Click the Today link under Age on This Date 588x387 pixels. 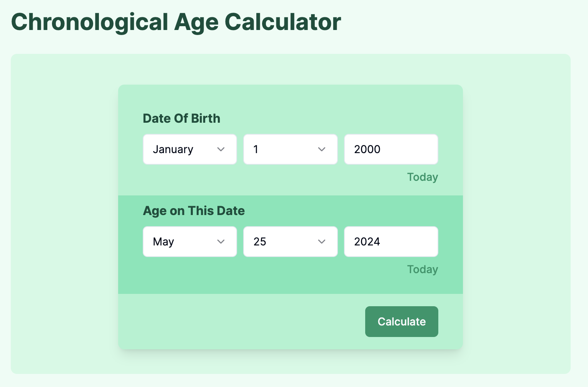coord(422,269)
